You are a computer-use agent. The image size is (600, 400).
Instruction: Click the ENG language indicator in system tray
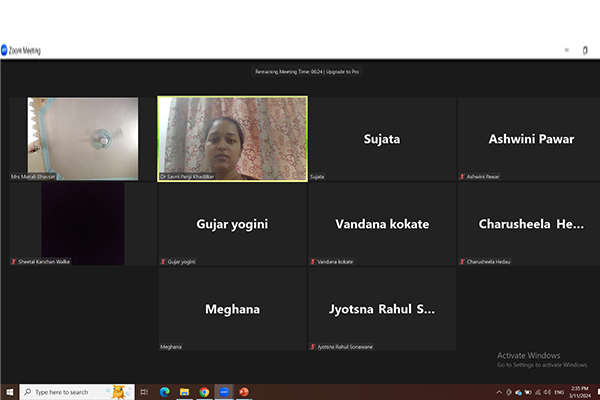point(556,392)
